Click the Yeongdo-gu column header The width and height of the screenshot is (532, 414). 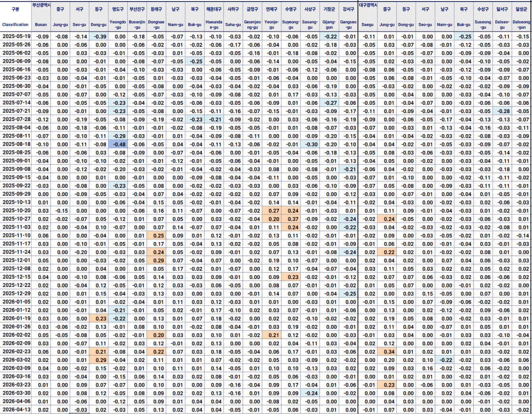tap(118, 25)
